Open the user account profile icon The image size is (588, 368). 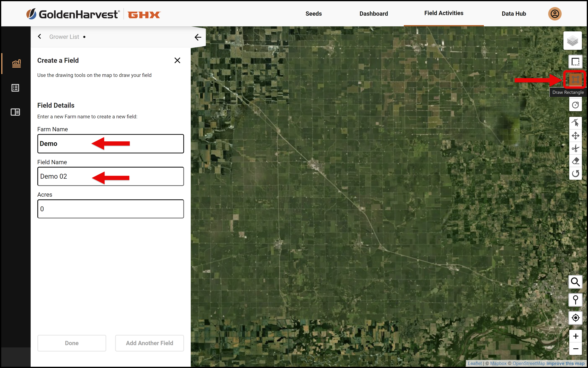[x=555, y=14]
